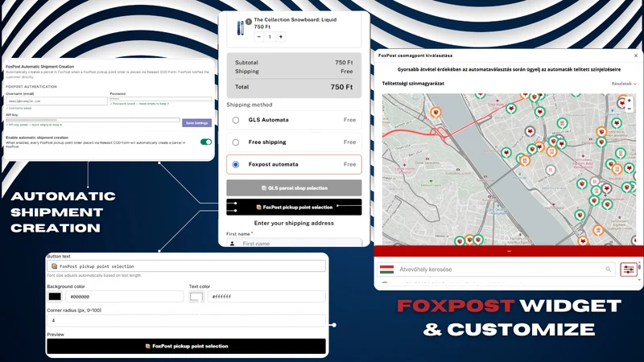The image size is (644, 362).
Task: Toggle Enable automatic shipment creation switch
Action: [x=206, y=142]
